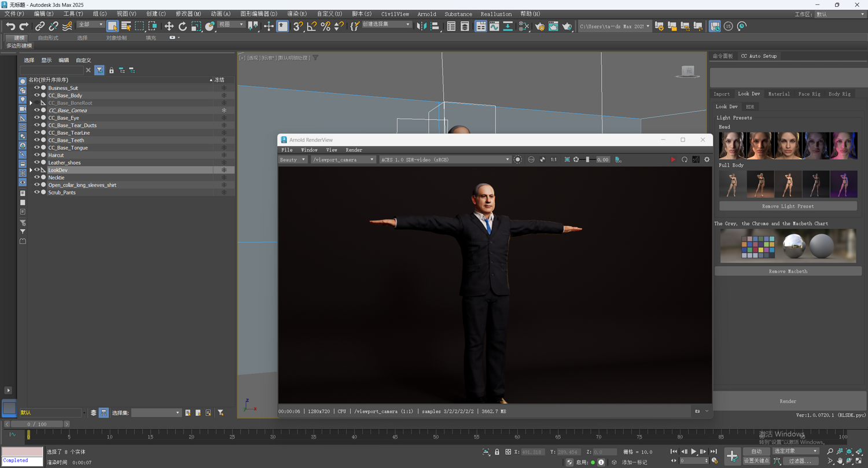Start render with red play icon in RenderView
The width and height of the screenshot is (868, 468).
point(672,160)
